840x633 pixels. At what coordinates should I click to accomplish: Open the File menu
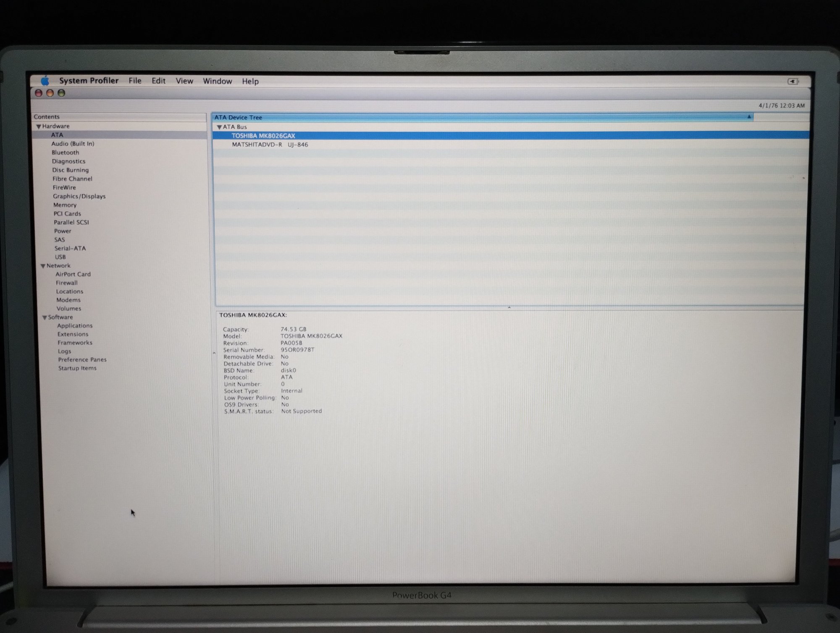135,81
